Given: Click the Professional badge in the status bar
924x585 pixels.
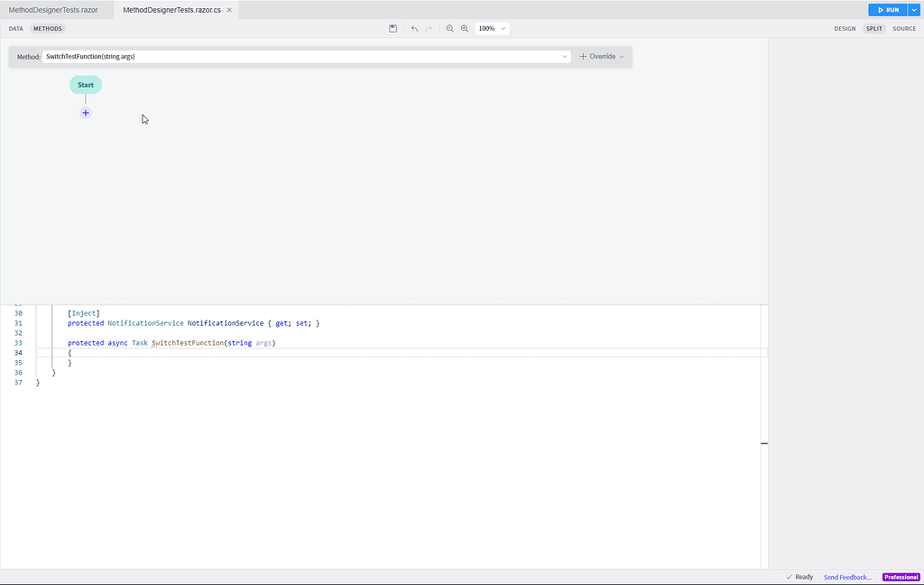Looking at the screenshot, I should pos(901,576).
